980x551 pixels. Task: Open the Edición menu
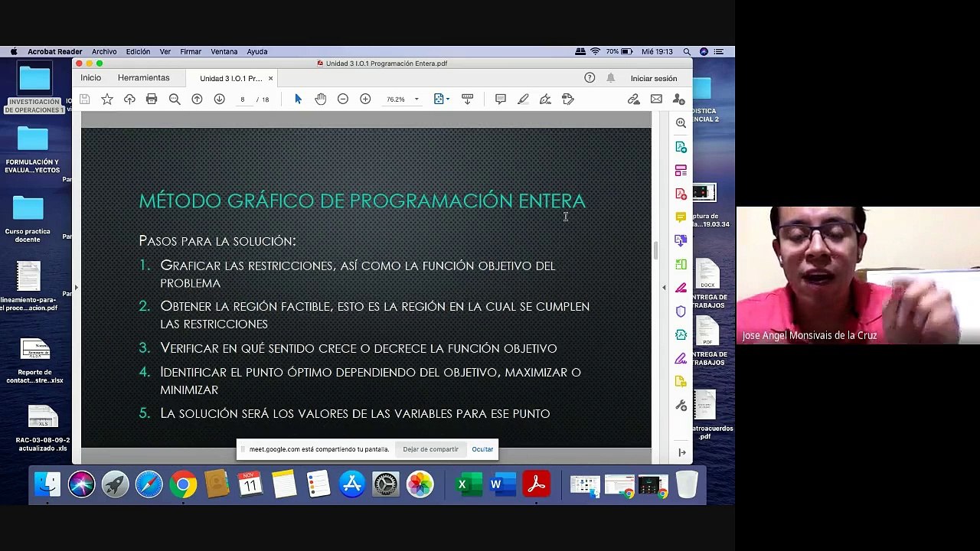pyautogui.click(x=138, y=51)
